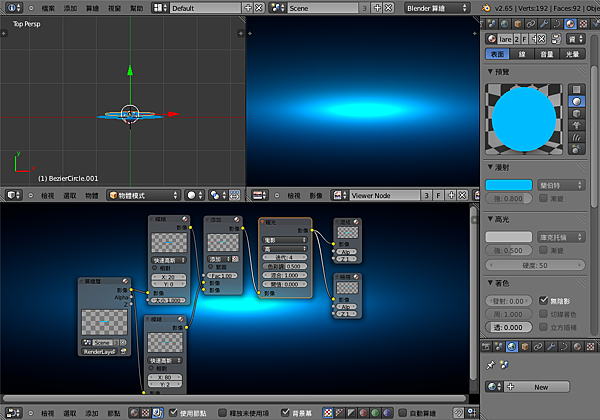Screen dimensions: 600x420
Task: Open the 物體模式 object mode dropdown
Action: tap(143, 195)
